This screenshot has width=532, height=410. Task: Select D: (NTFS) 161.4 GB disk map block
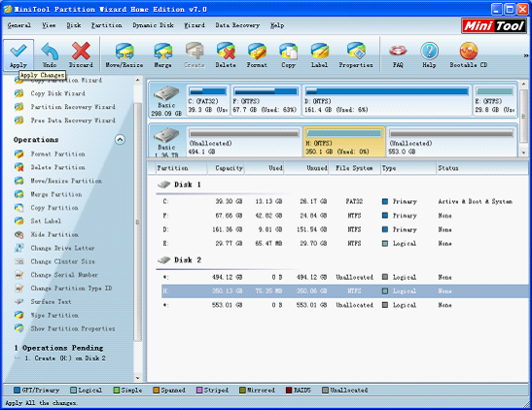(x=387, y=100)
